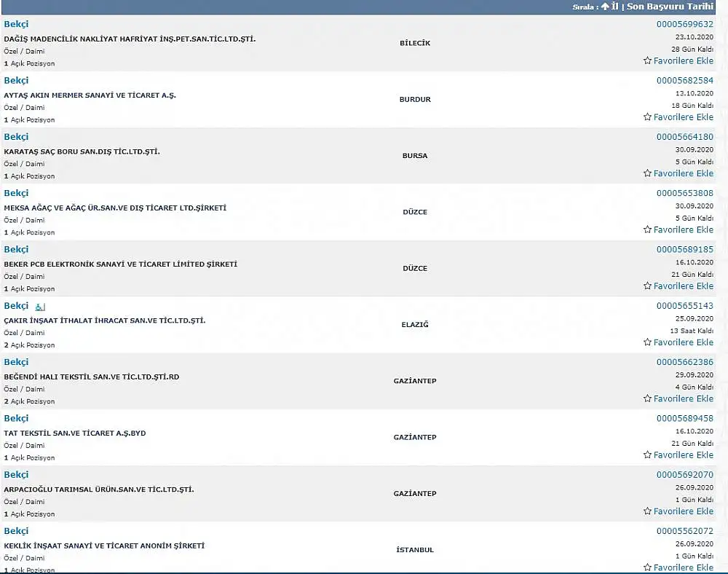Open listing number 00005653808
The width and height of the screenshot is (728, 574).
click(685, 193)
